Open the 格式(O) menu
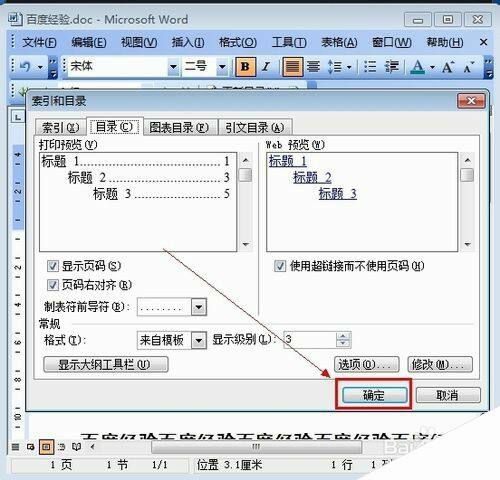This screenshot has width=500, height=480. (238, 42)
